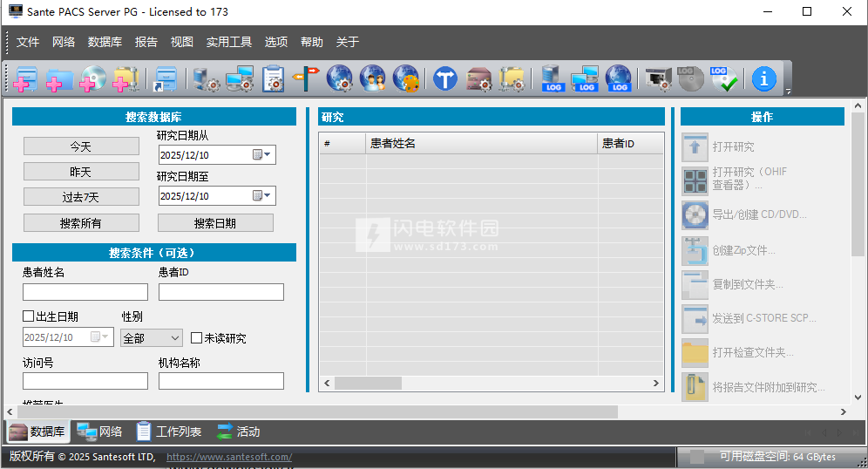Open the www.santesoft.com link
This screenshot has width=868, height=469.
228,457
